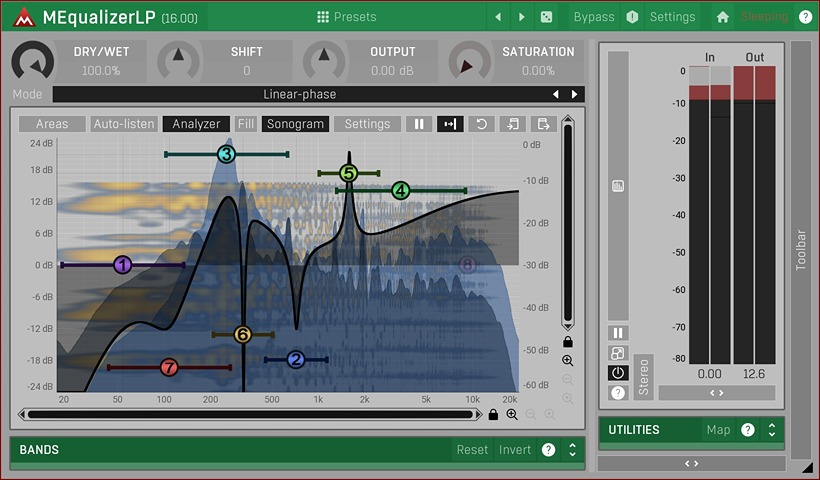Click the analyzer reset circular arrow icon
Screen dimensions: 820x480
tap(482, 124)
